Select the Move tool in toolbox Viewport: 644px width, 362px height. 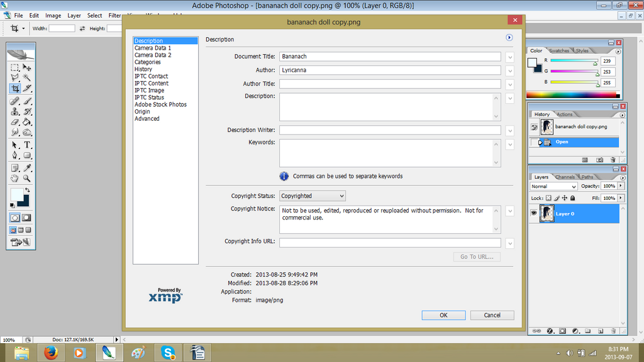pos(27,67)
